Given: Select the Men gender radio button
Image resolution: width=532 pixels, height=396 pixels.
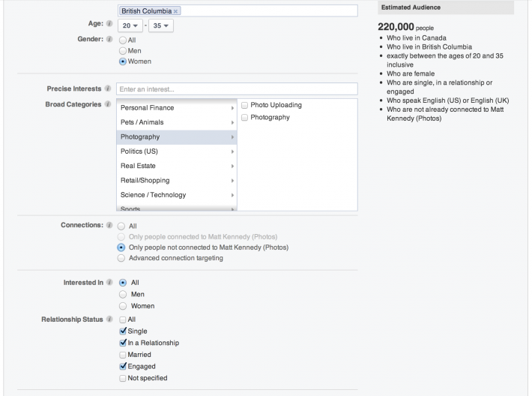Looking at the screenshot, I should click(123, 51).
